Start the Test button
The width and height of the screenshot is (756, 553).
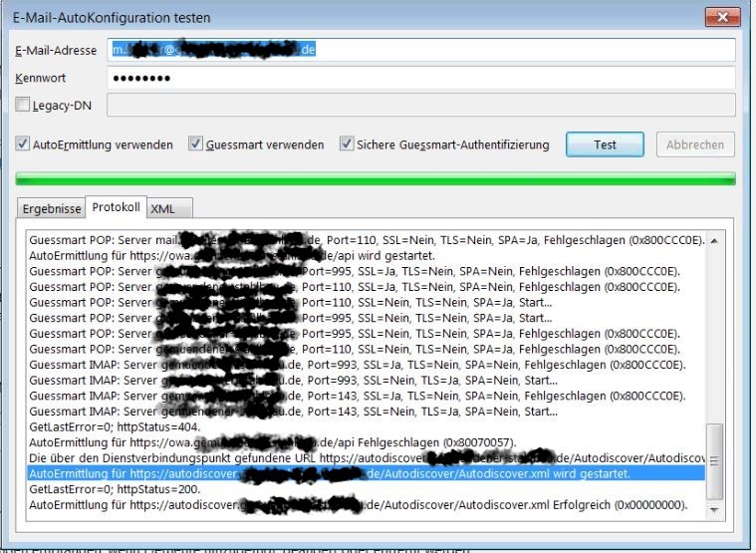click(605, 144)
